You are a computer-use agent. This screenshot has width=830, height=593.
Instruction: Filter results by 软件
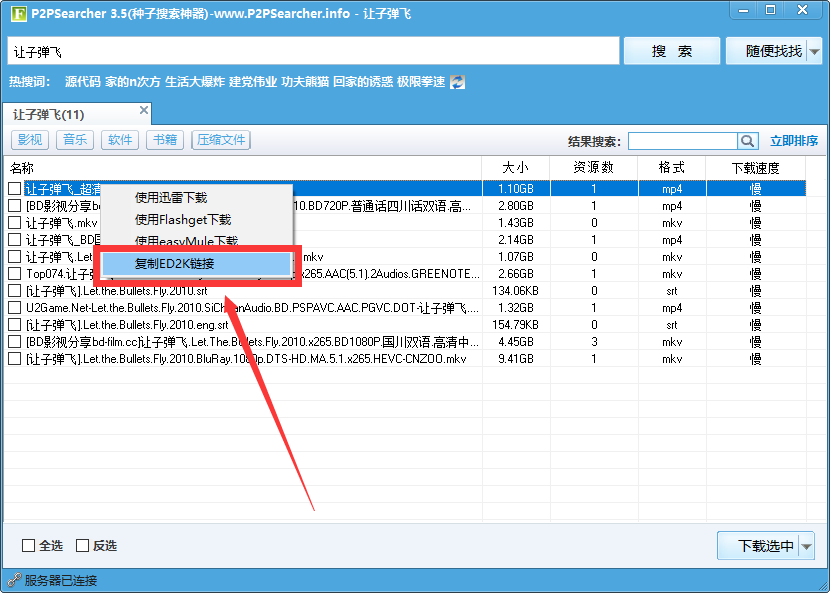coord(120,140)
